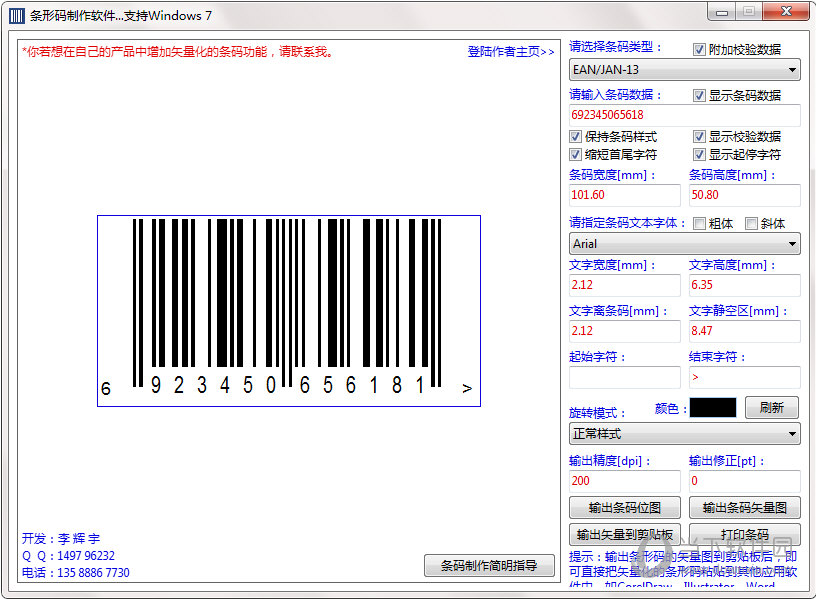Click 输出矢量到剪贴板 button
Screen dimensions: 816x599
[x=625, y=534]
